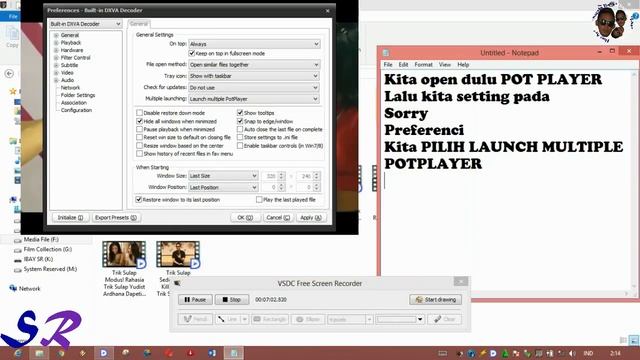The image size is (640, 360).
Task: Select Folder Settings in preferences tree
Action: [x=78, y=95]
